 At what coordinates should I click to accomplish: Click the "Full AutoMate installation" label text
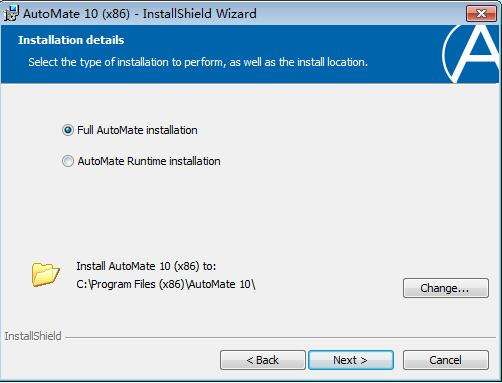[x=137, y=130]
